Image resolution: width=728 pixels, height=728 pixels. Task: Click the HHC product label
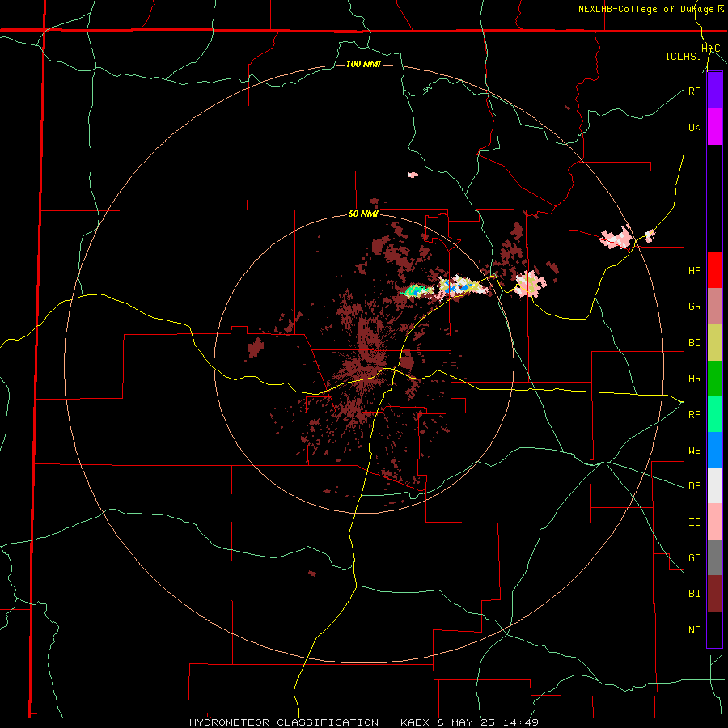point(710,49)
